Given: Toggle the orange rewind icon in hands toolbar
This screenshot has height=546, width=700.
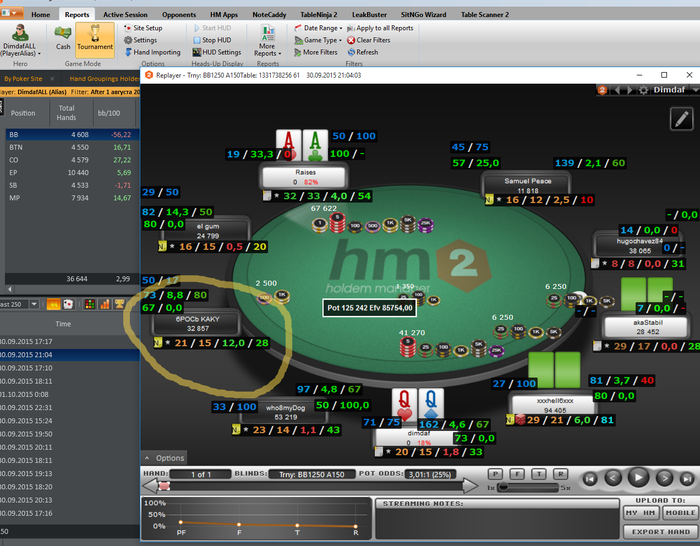Looking at the screenshot, I should 53,304.
